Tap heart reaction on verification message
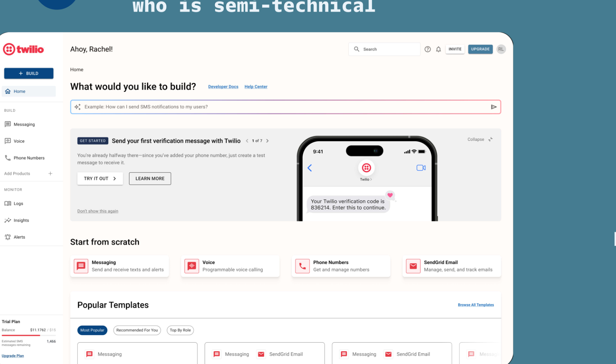The width and height of the screenshot is (616, 364). (x=390, y=195)
